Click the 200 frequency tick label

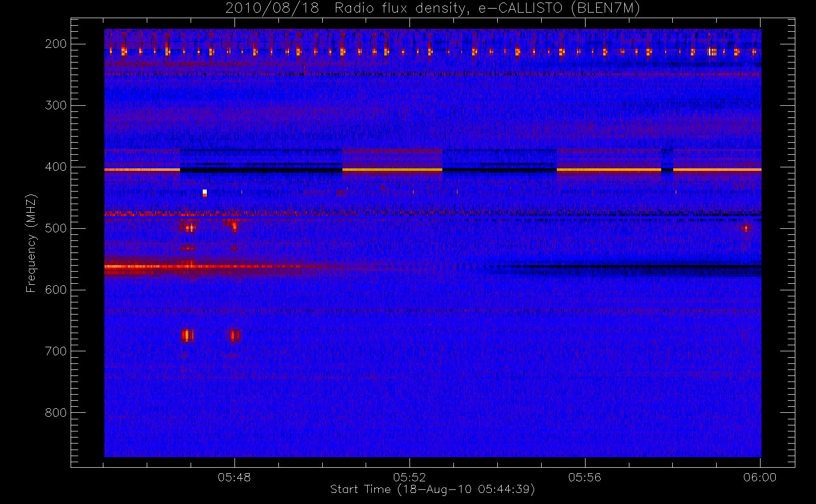tap(55, 44)
